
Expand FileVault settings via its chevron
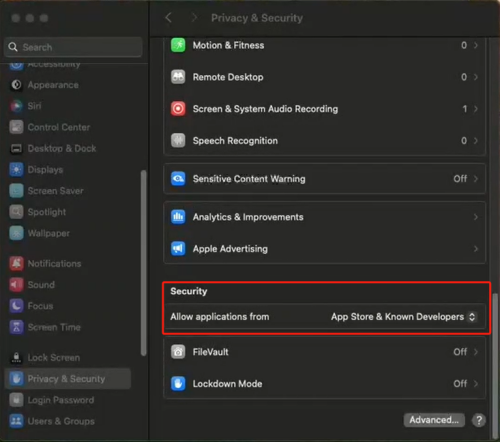476,352
